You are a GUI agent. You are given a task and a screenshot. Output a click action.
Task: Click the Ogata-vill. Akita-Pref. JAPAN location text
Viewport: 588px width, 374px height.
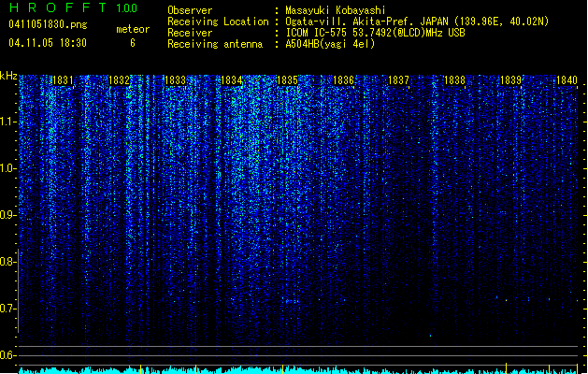417,22
